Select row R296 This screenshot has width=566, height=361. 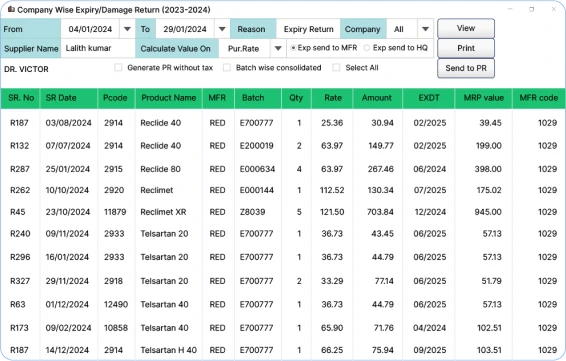(283, 257)
